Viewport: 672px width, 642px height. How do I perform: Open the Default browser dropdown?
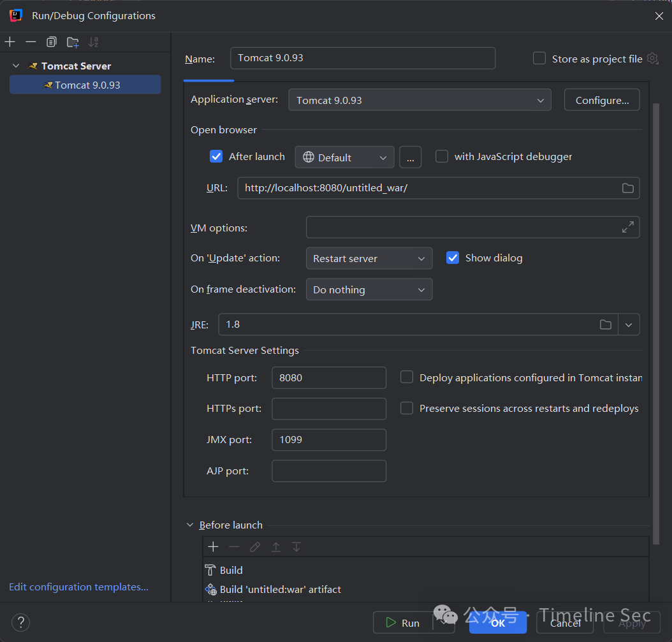344,157
